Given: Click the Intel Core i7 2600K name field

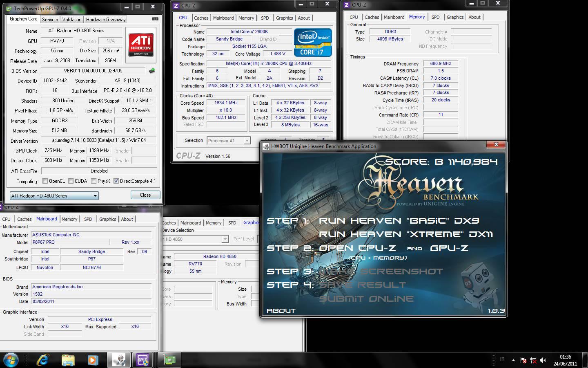Looking at the screenshot, I should pos(249,31).
